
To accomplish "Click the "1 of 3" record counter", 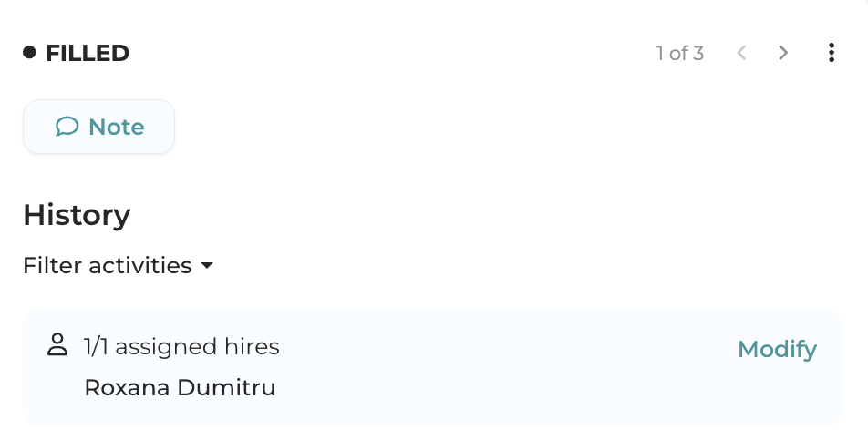I will click(x=679, y=54).
